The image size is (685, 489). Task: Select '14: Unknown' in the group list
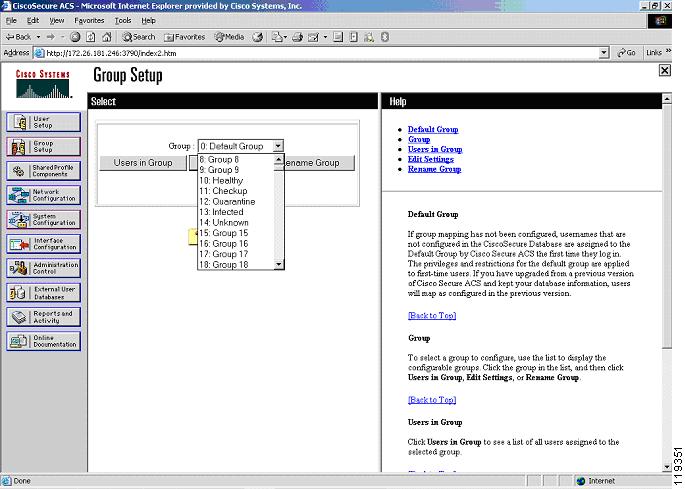click(236, 222)
